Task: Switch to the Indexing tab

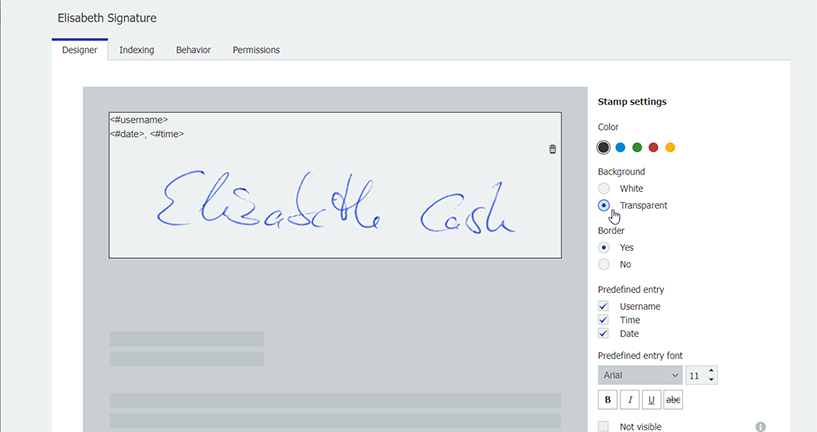Action: [136, 50]
